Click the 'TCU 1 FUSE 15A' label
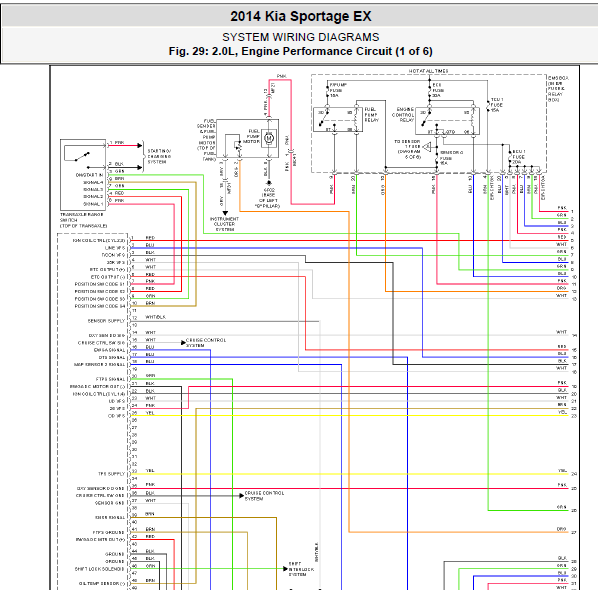The height and width of the screenshot is (590, 598). coord(497,105)
